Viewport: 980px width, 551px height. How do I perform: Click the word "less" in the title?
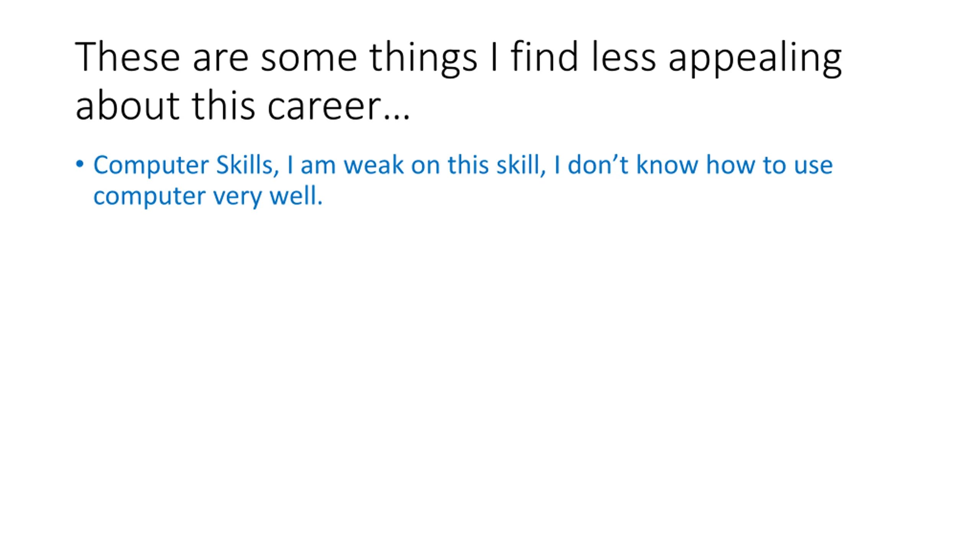(x=623, y=57)
